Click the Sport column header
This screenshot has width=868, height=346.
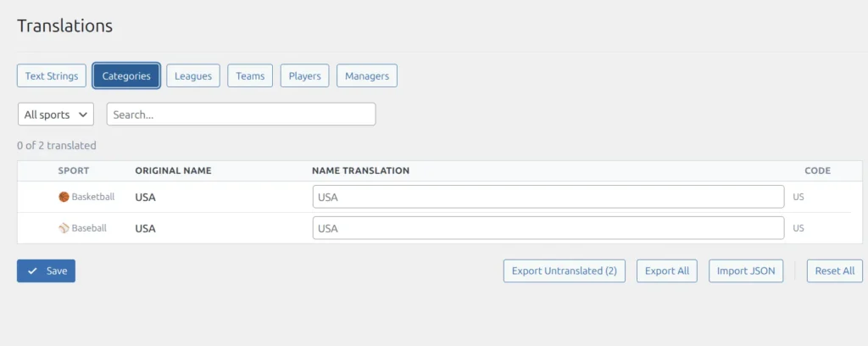point(74,170)
